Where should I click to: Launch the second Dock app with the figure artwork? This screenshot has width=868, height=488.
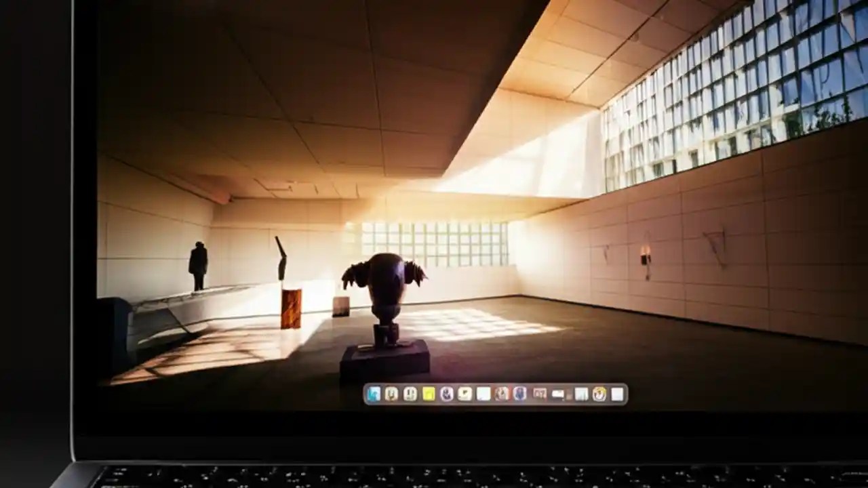(x=391, y=395)
